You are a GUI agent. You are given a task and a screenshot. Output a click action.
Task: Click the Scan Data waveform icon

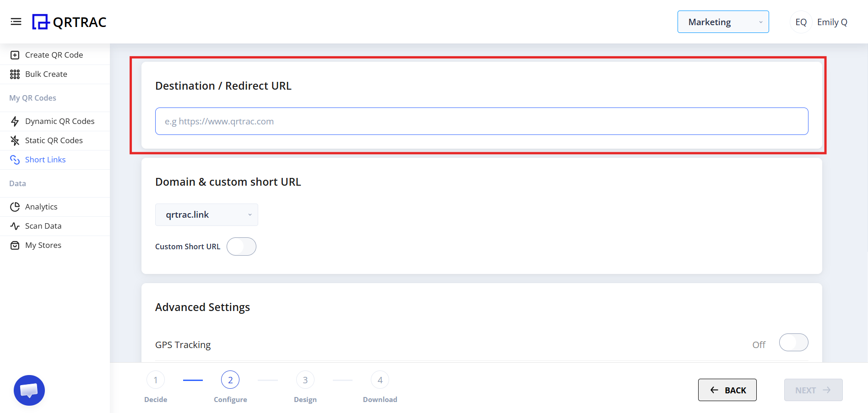click(15, 225)
